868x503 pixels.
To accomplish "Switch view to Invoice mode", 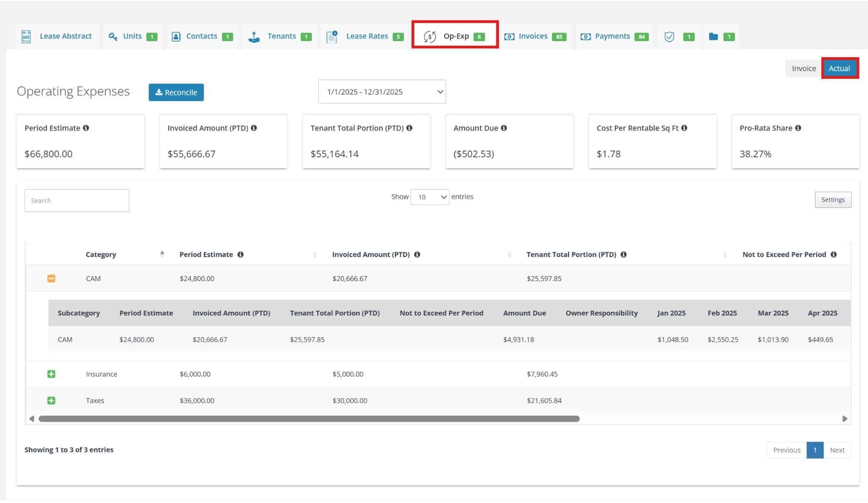I will [804, 69].
